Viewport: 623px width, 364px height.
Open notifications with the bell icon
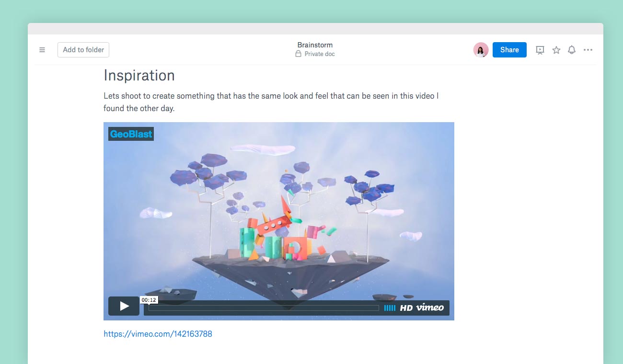pyautogui.click(x=572, y=50)
